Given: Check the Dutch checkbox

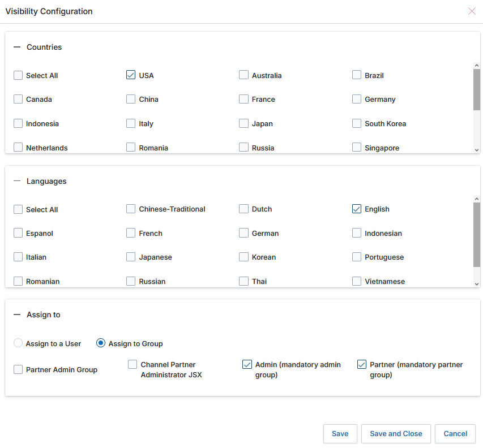Looking at the screenshot, I should point(243,209).
